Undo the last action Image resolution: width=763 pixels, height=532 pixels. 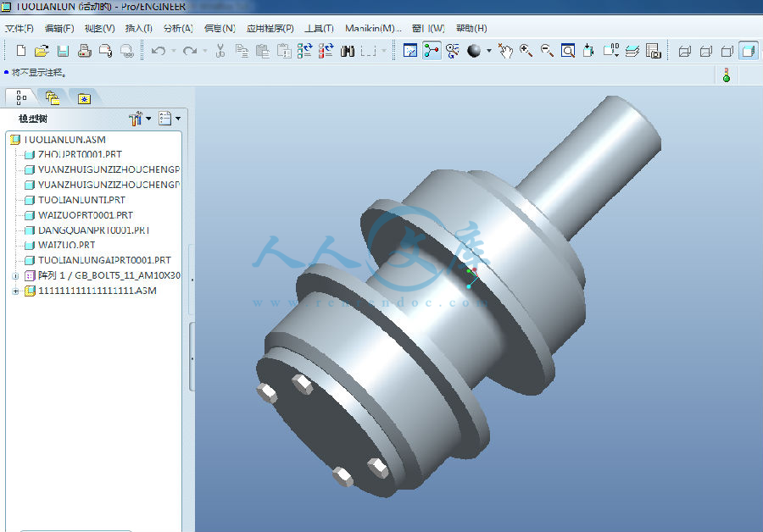coord(159,51)
